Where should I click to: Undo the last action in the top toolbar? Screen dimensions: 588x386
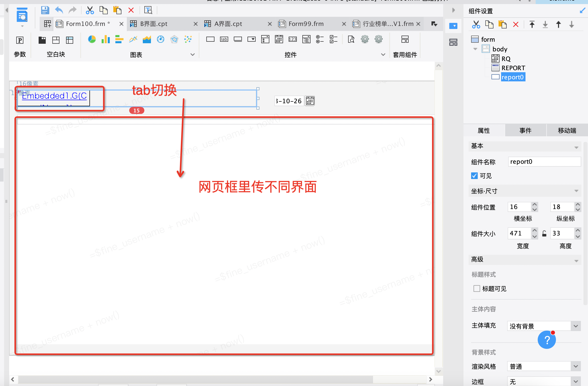[59, 10]
